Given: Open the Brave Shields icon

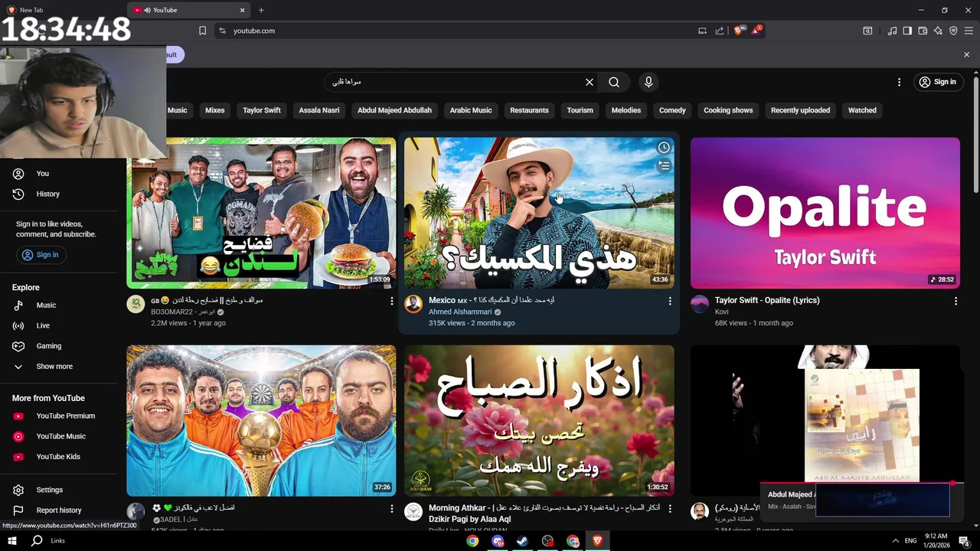Looking at the screenshot, I should (738, 31).
